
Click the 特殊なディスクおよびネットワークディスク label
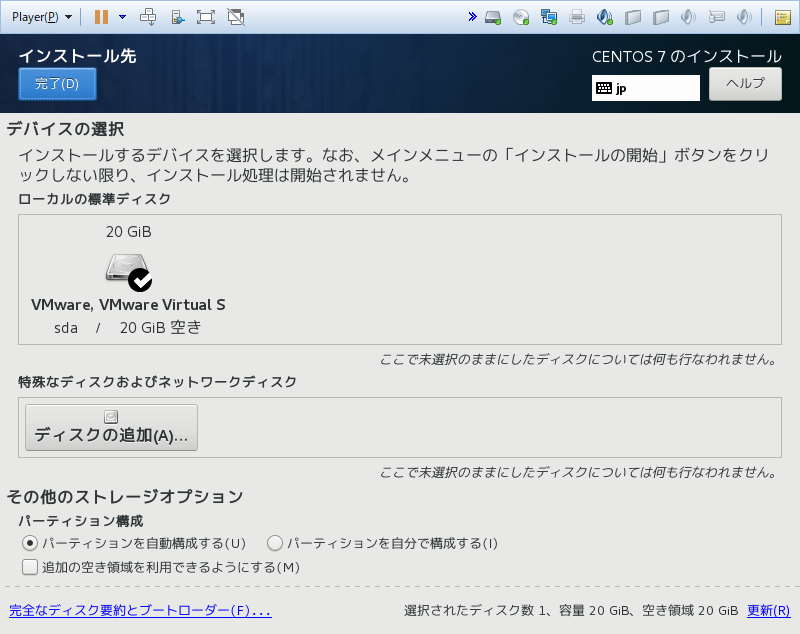pos(157,382)
